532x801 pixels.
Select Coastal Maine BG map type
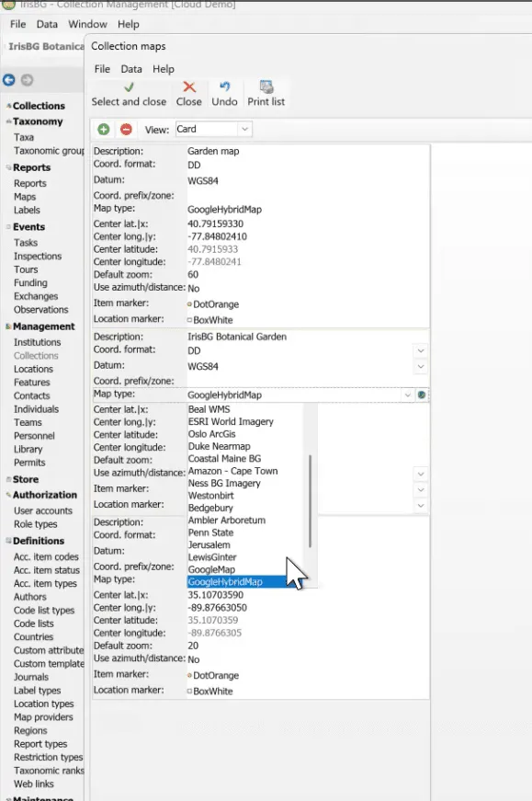point(224,458)
